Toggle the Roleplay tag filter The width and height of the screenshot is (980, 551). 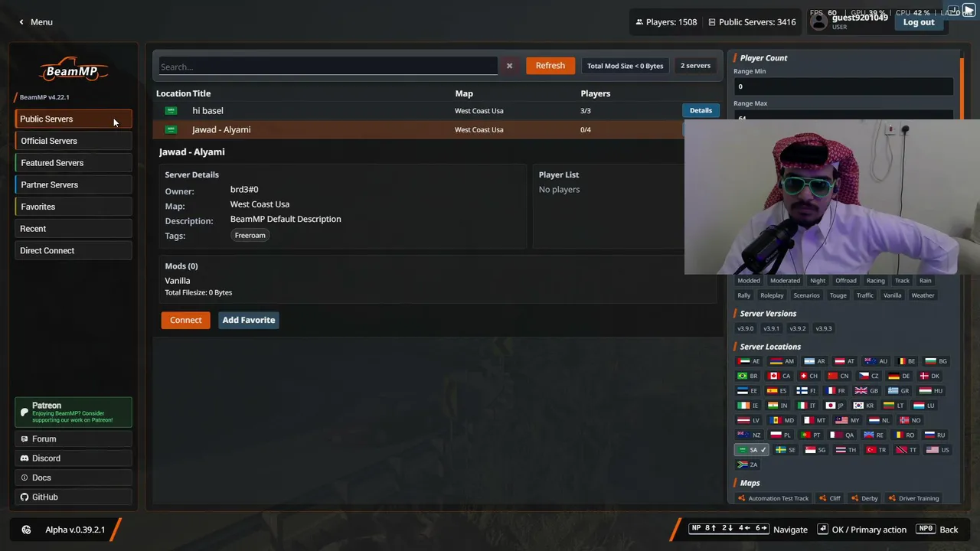click(772, 295)
